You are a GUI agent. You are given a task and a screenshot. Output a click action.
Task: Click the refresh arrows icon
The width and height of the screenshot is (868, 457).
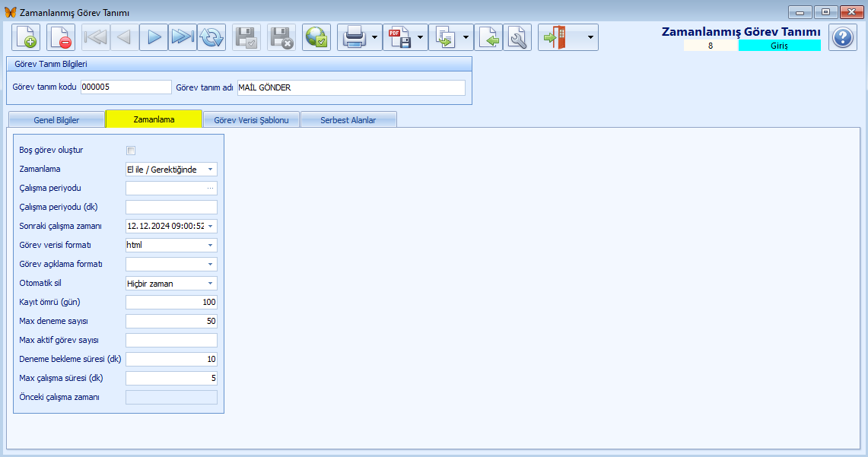point(211,37)
